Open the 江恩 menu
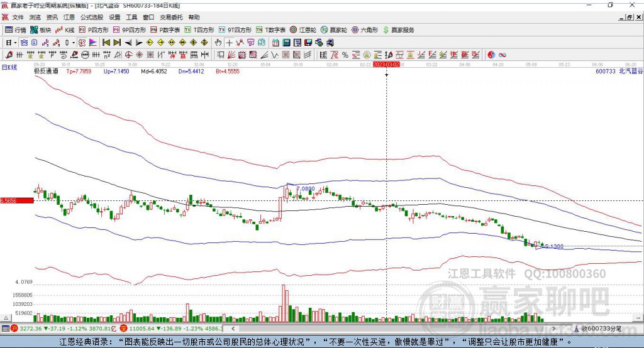This screenshot has height=348, width=644. click(x=69, y=17)
